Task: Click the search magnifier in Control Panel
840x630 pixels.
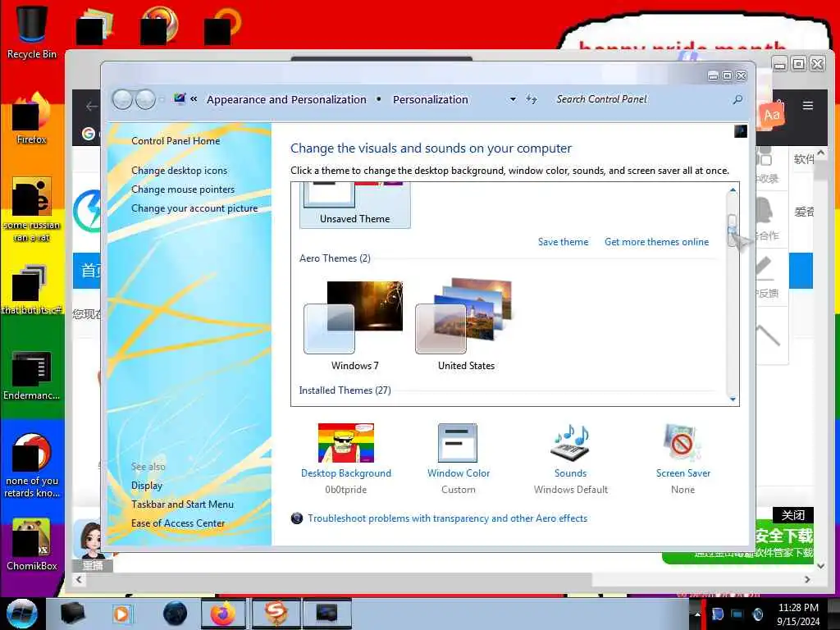Action: click(737, 99)
